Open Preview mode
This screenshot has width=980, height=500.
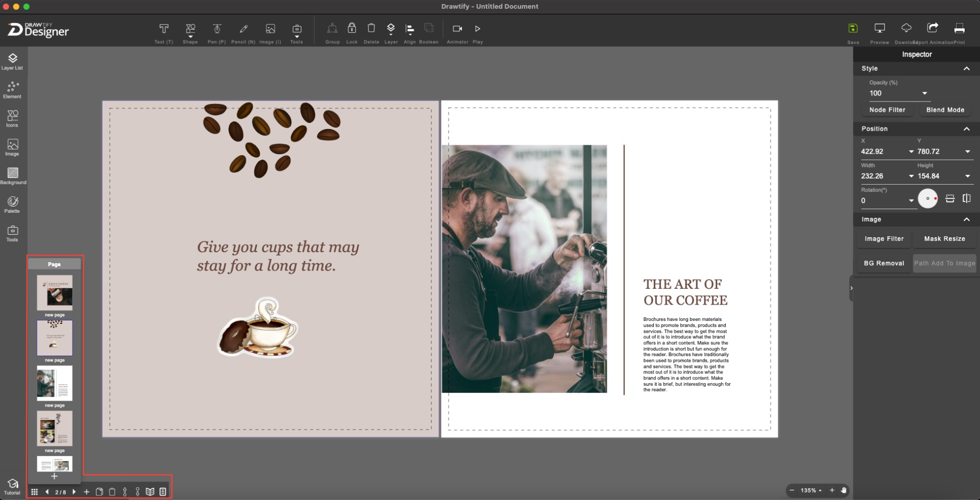click(879, 33)
